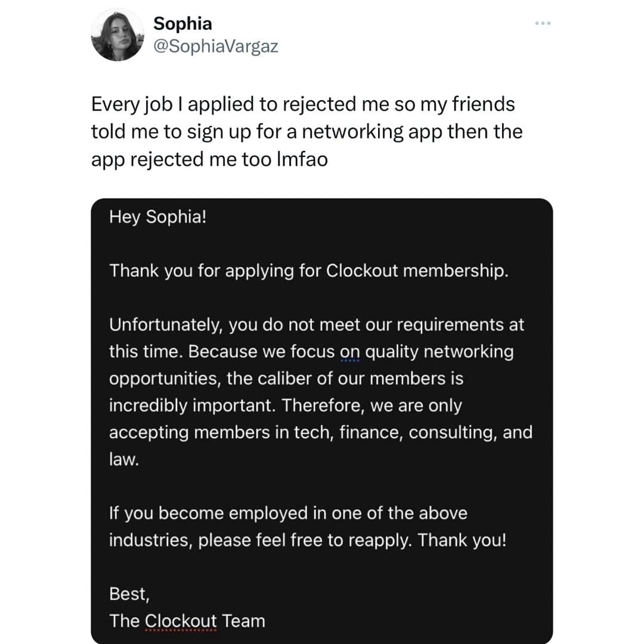The height and width of the screenshot is (644, 644).
Task: Click the tweet text starting "Every job I applied"
Action: point(303,105)
